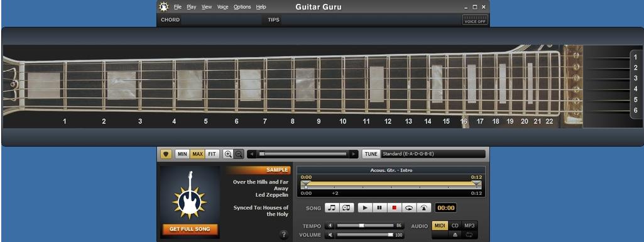
Task: Zoom in on the fretboard
Action: 228,154
